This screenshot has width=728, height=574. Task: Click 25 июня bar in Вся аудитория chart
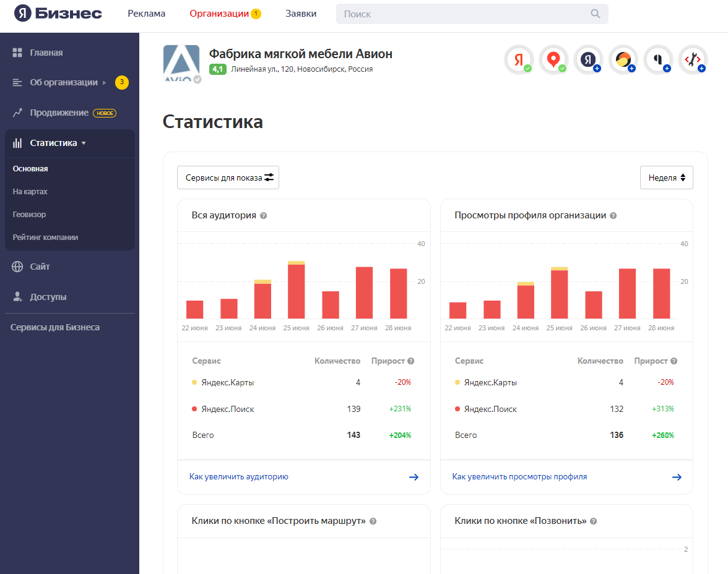click(296, 290)
